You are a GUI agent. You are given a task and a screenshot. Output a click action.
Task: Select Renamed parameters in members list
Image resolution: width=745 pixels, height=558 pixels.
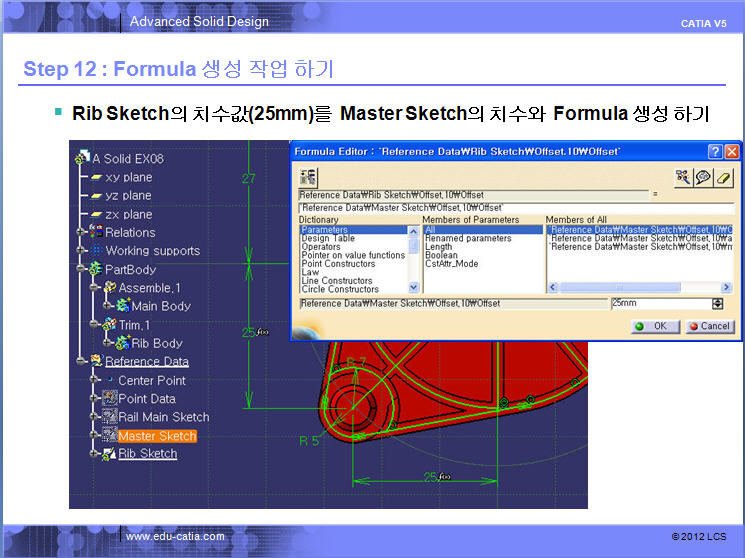[468, 239]
